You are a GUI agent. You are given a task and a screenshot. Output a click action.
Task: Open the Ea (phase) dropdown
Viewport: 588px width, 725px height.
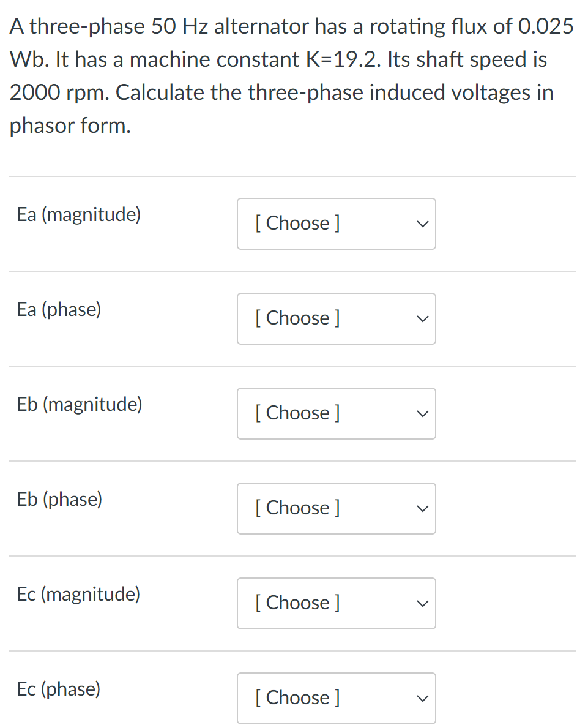click(x=336, y=318)
